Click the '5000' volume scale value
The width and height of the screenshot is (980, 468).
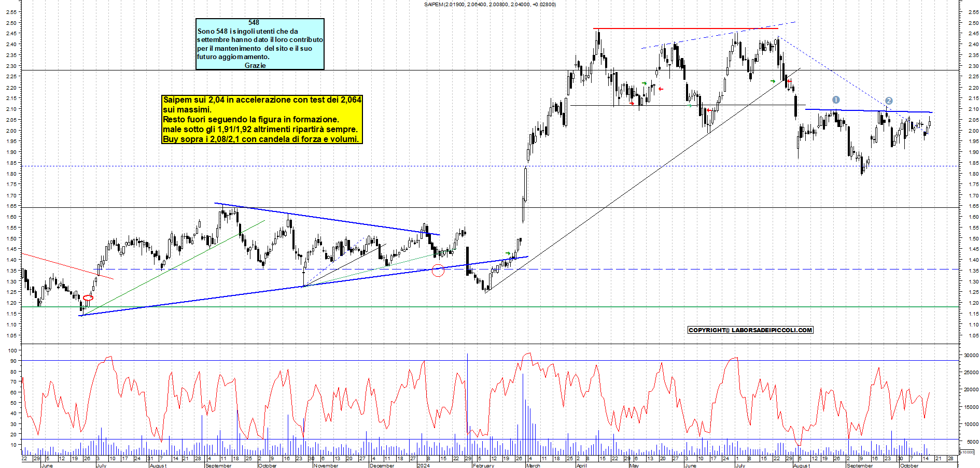click(x=973, y=442)
